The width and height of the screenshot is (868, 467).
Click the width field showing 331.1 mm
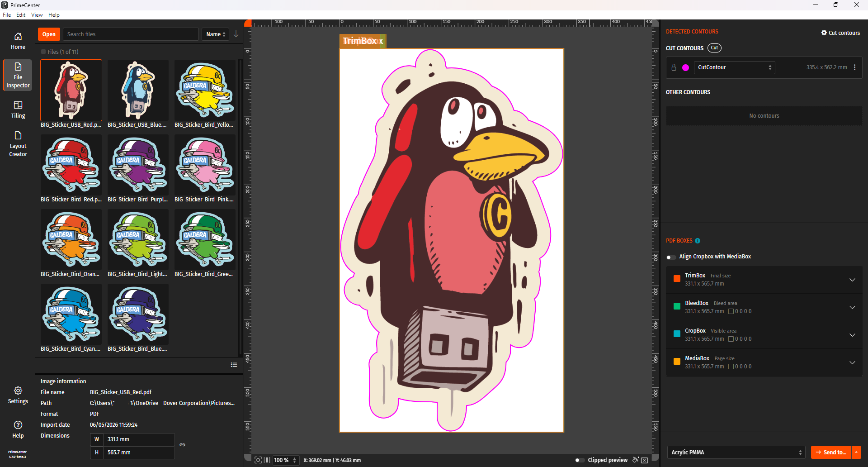(x=139, y=439)
